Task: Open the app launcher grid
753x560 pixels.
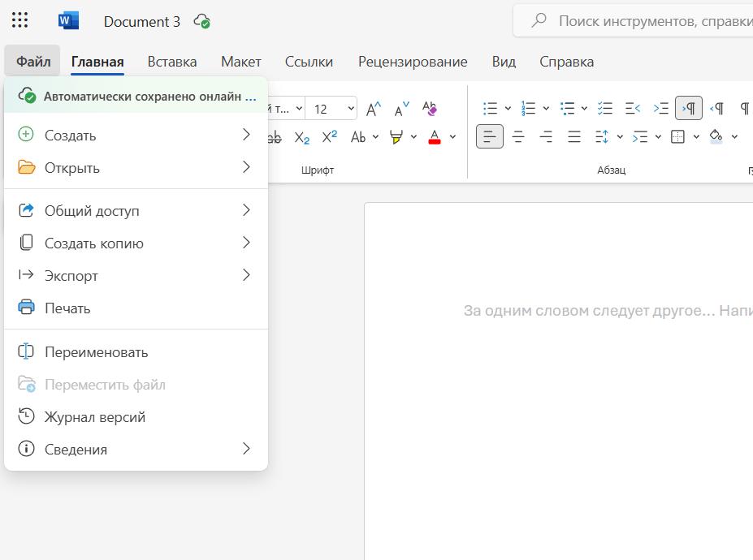Action: coord(19,20)
